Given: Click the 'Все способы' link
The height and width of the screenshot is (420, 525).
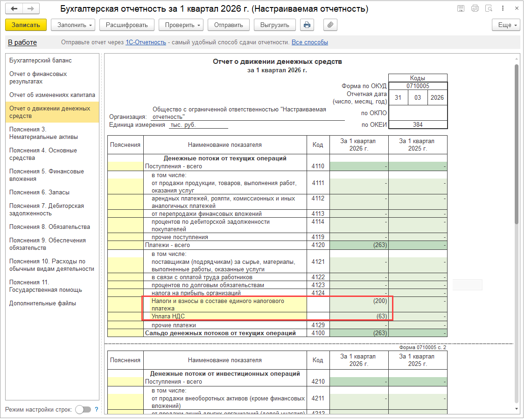Looking at the screenshot, I should pos(309,42).
